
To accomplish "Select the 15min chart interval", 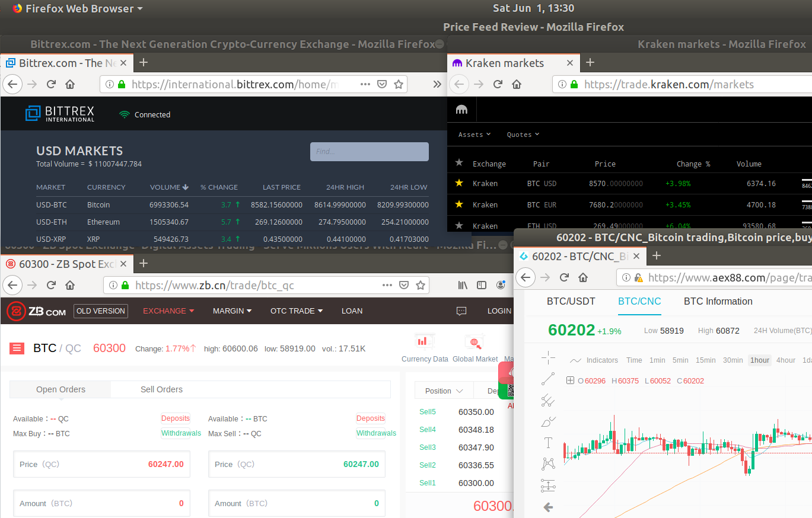I will tap(706, 360).
